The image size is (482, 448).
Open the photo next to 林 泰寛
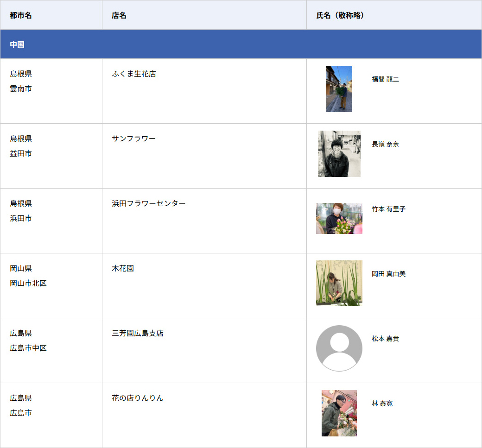pyautogui.click(x=339, y=413)
